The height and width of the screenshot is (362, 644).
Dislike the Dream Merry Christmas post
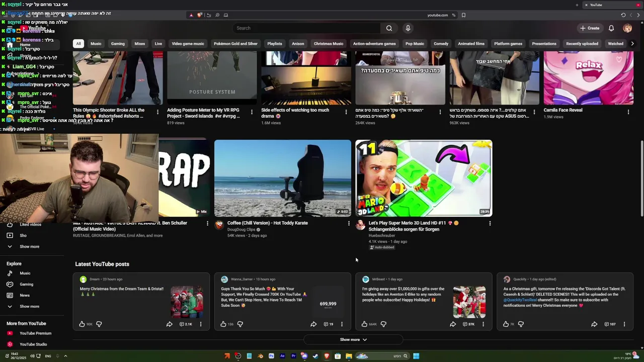coord(99,324)
